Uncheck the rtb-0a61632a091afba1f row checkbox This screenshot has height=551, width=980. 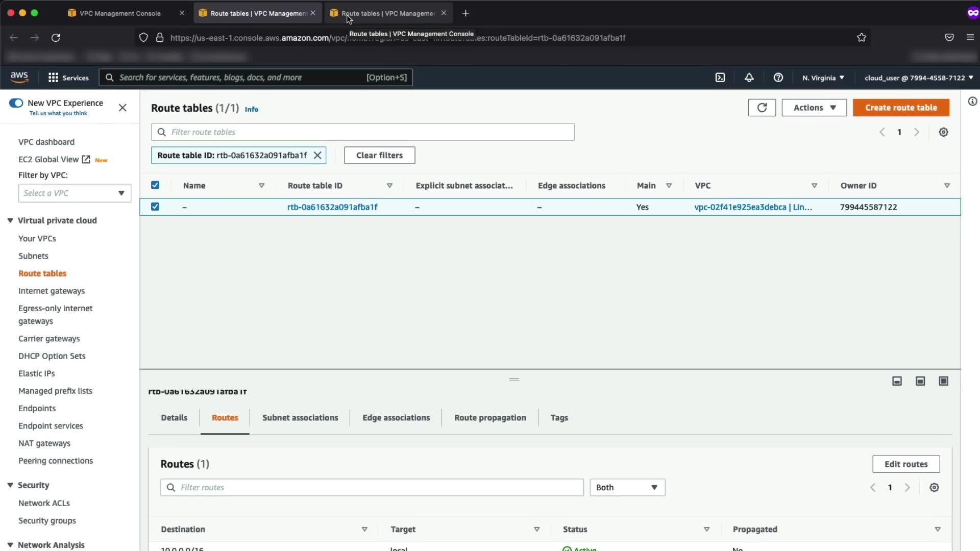(x=155, y=207)
